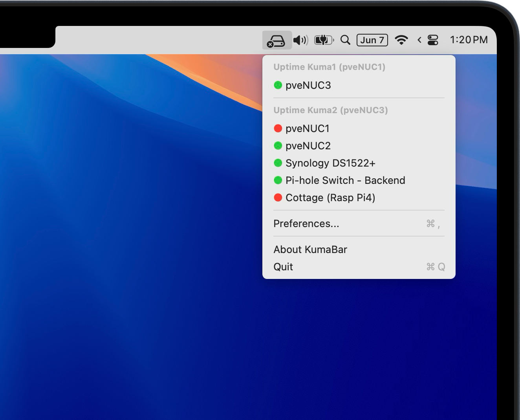Click green status dot beside pveNUC2
520x420 pixels.
[x=278, y=145]
